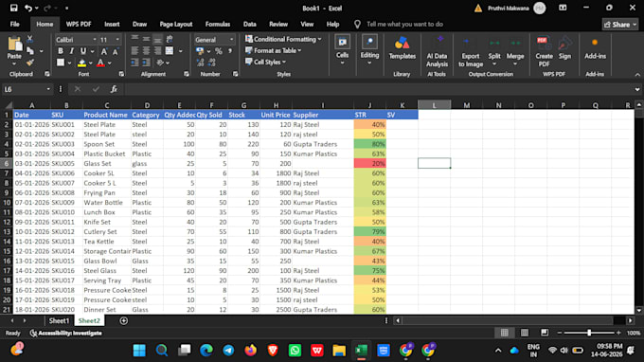644x362 pixels.
Task: Toggle Underline formatting
Action: [83, 51]
